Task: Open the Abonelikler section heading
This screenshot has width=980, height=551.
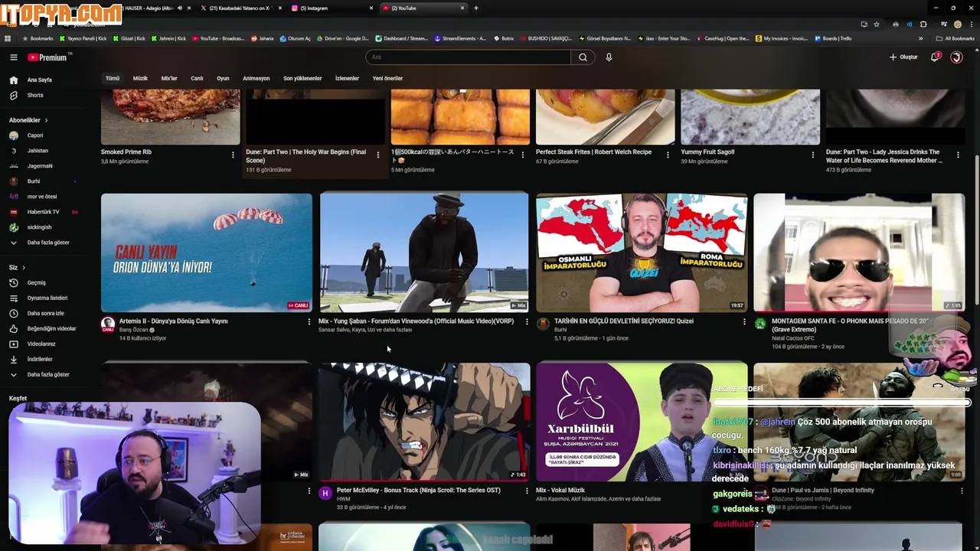Action: (28, 120)
